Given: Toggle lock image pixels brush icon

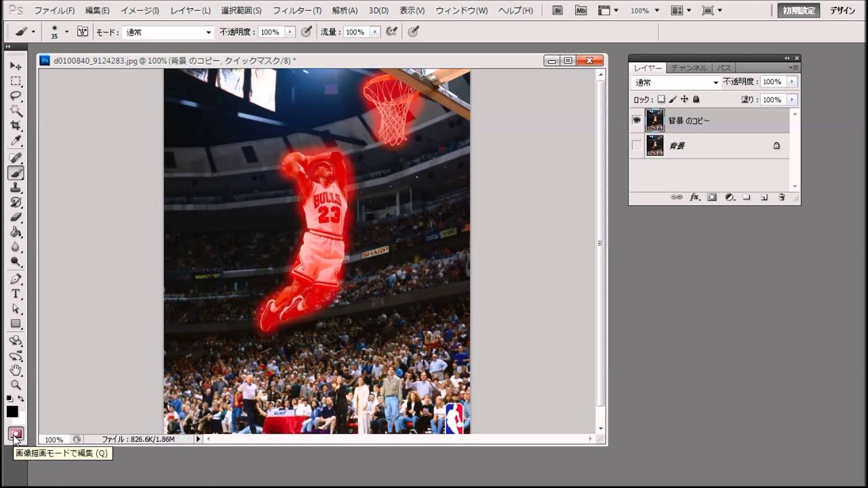Looking at the screenshot, I should (x=673, y=99).
